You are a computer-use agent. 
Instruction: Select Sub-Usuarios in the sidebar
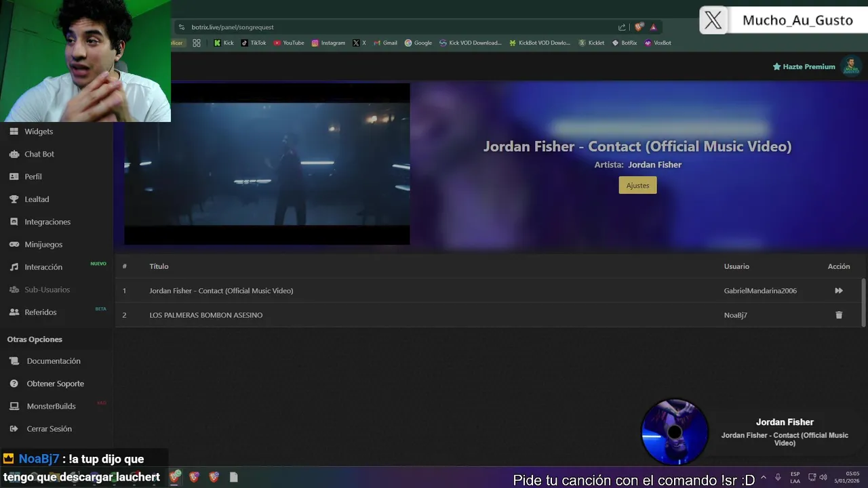[47, 289]
